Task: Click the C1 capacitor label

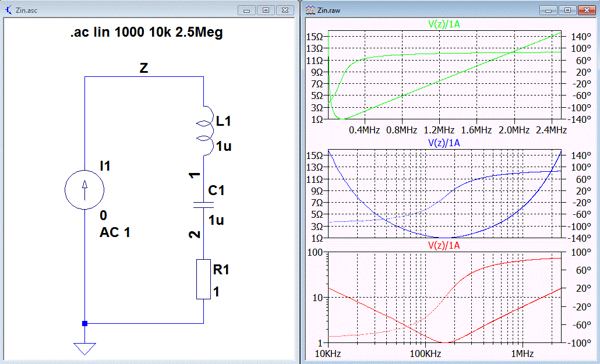Action: pyautogui.click(x=216, y=190)
